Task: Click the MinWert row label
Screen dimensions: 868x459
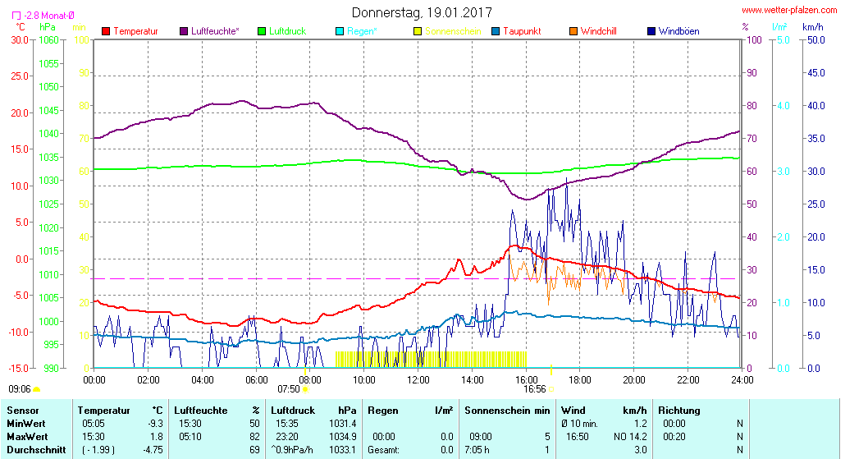Action: point(26,424)
